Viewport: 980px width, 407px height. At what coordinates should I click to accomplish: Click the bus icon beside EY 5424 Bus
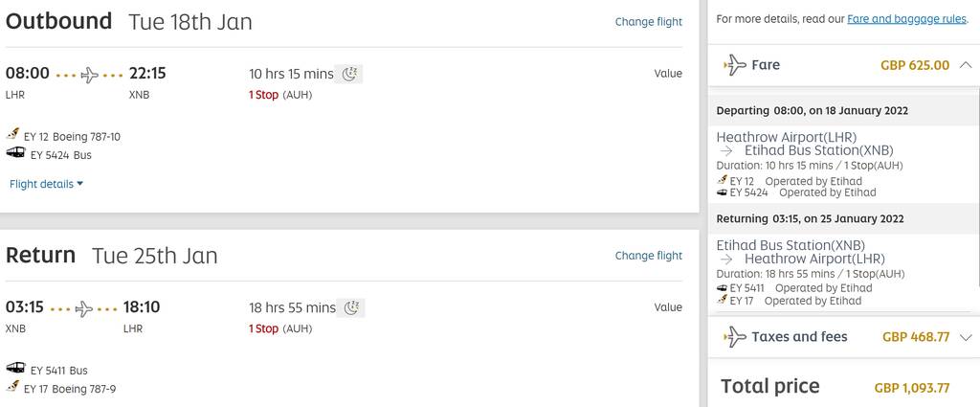pos(15,152)
